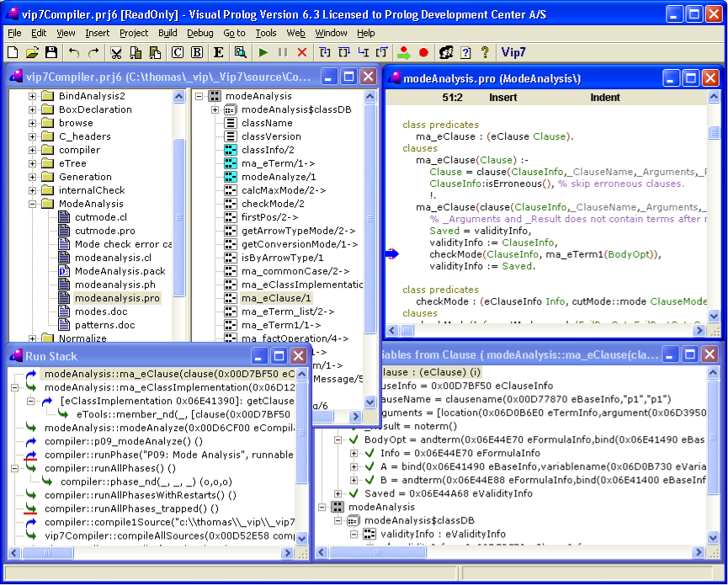The image size is (728, 585).
Task: Click the Build 'B' toolbar icon
Action: (x=197, y=52)
